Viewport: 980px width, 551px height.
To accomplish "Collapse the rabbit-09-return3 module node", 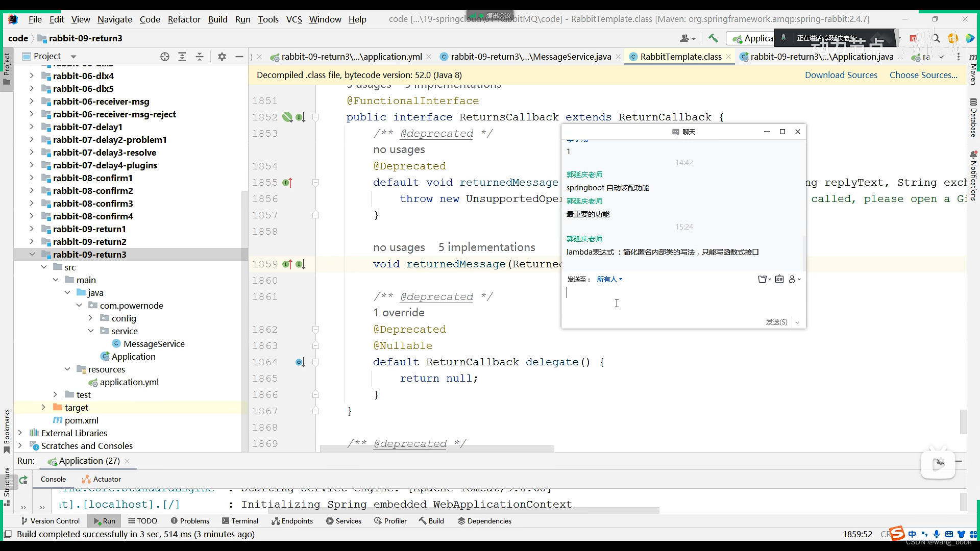I will point(32,255).
